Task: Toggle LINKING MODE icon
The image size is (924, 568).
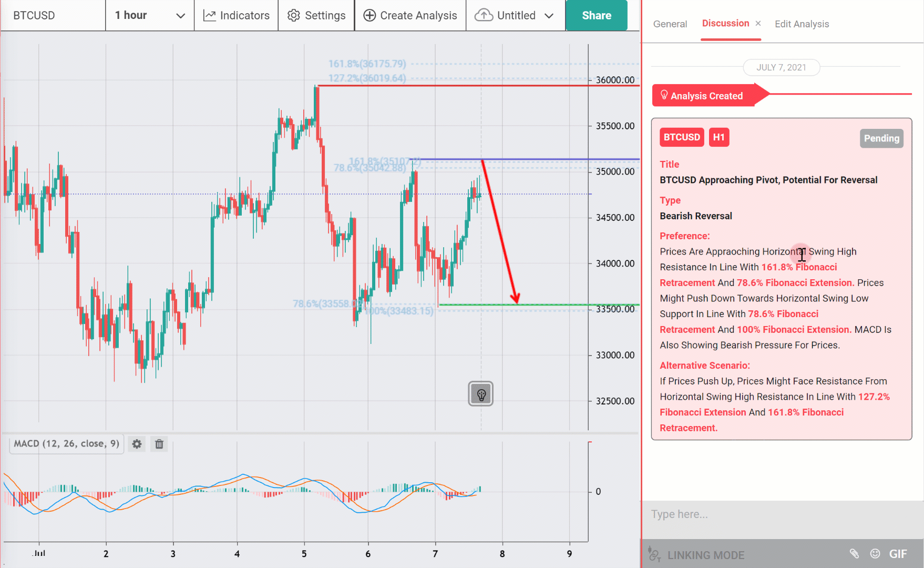Action: (654, 554)
